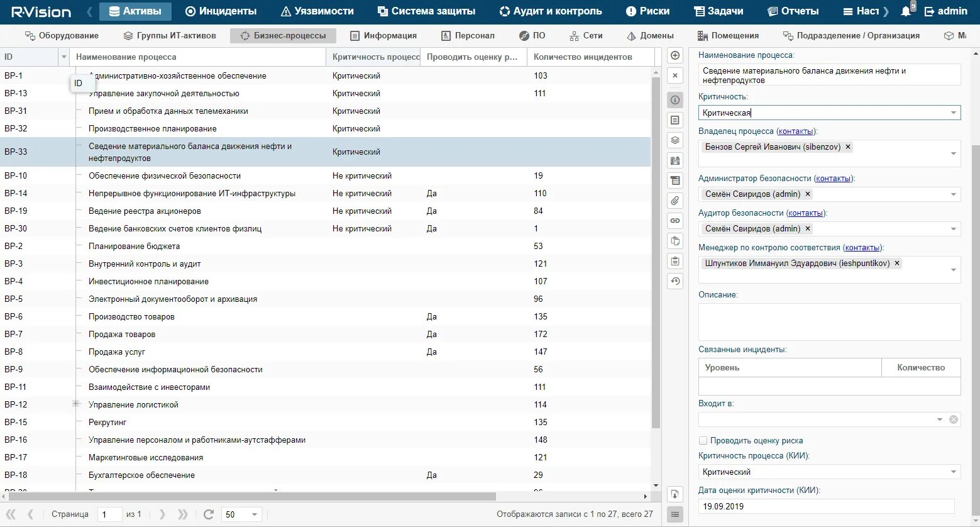This screenshot has width=980, height=527.
Task: Open the notifications bell icon
Action: [x=906, y=11]
